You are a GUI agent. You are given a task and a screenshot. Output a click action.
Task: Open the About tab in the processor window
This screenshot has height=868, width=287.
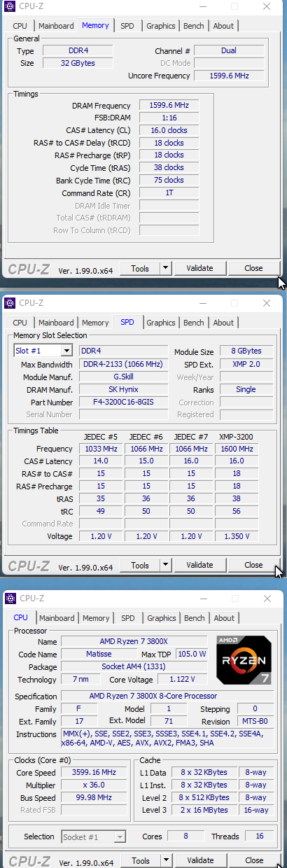pos(224,618)
